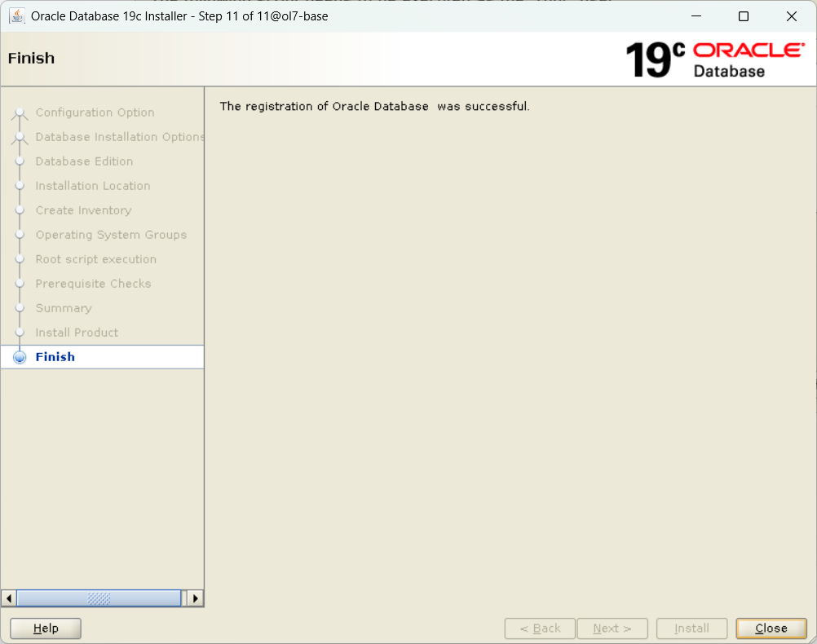Image resolution: width=817 pixels, height=644 pixels.
Task: Click the sidebar scroll right arrow
Action: point(196,598)
